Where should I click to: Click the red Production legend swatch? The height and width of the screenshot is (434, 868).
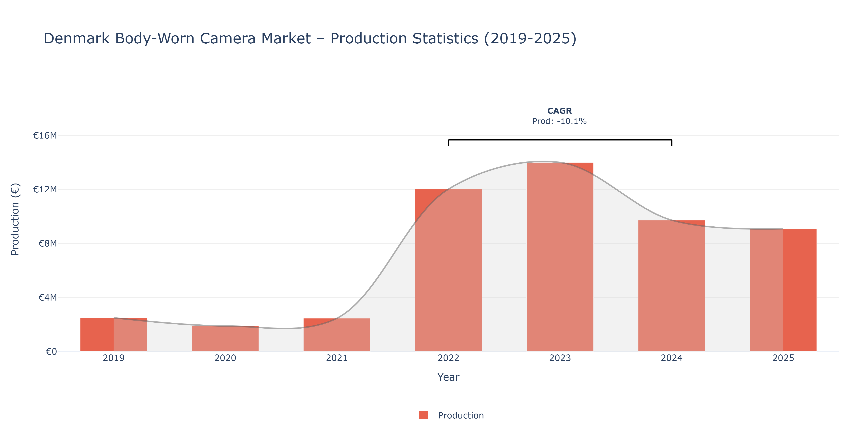click(424, 415)
